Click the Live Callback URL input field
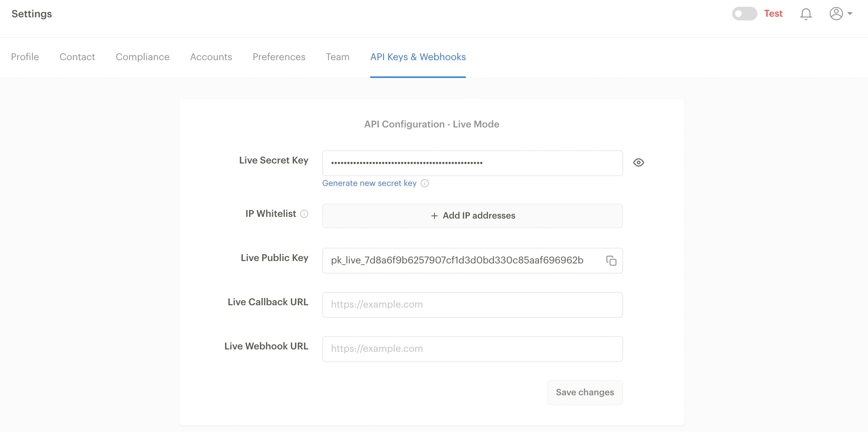This screenshot has height=432, width=868. [472, 304]
